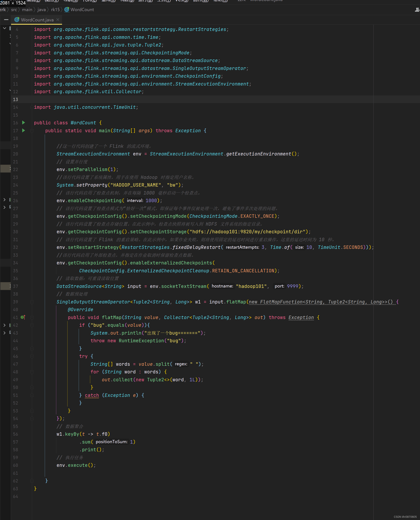Fold the for loop on line 48
Image resolution: width=420 pixels, height=520 pixels.
click(x=32, y=372)
